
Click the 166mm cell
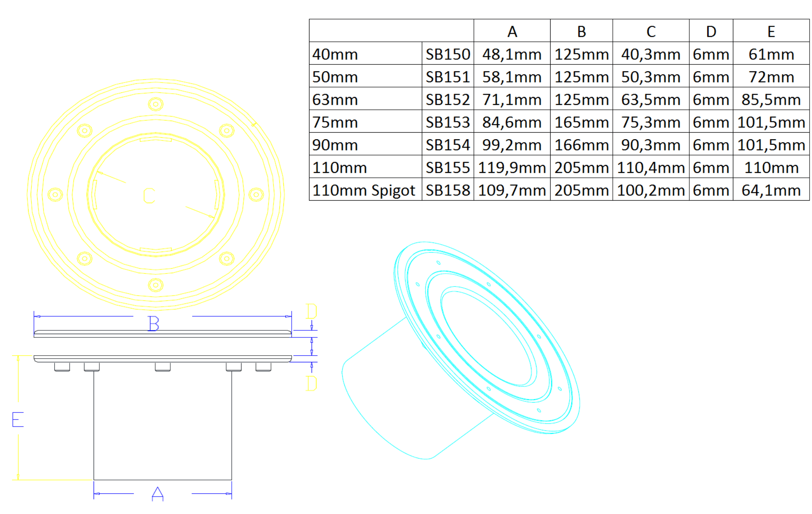[x=581, y=145]
